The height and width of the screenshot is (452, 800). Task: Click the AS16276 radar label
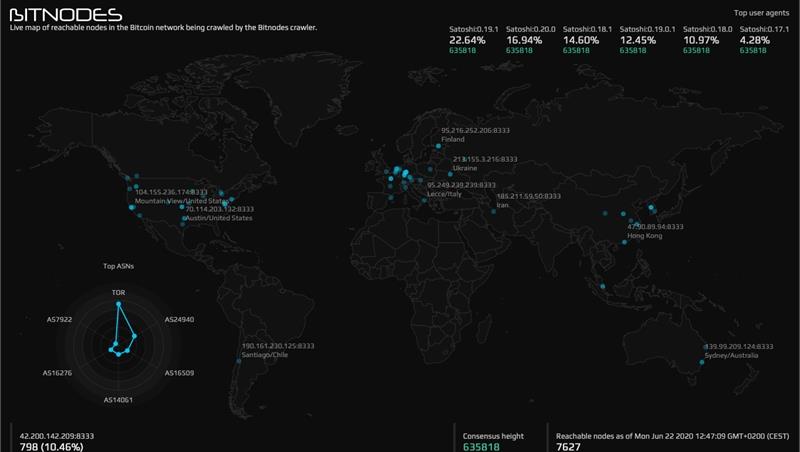coord(57,373)
